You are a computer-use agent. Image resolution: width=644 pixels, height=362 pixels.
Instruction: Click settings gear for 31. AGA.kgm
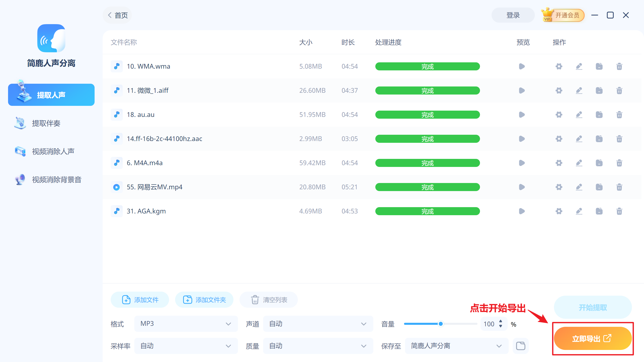pos(559,211)
